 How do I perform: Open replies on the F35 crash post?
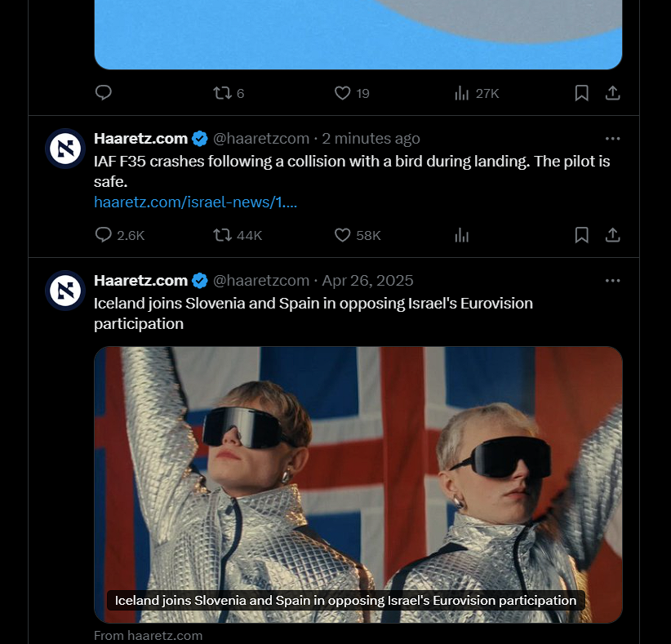click(119, 235)
